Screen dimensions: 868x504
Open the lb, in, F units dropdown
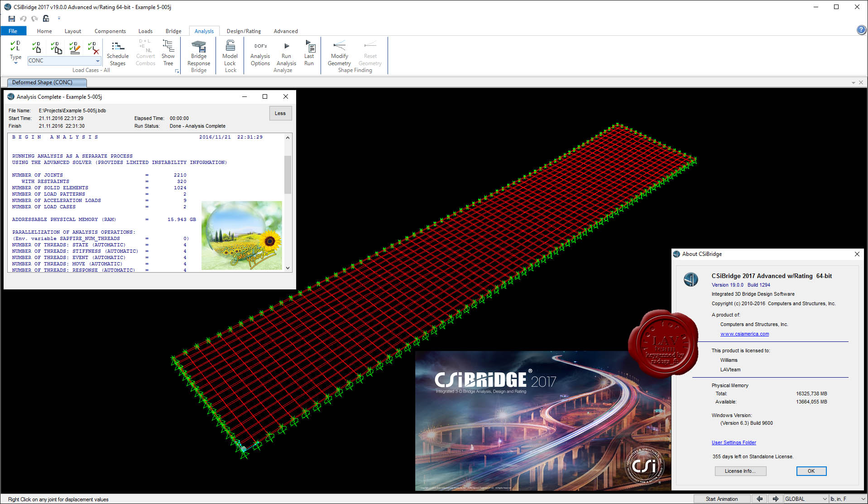(848, 499)
